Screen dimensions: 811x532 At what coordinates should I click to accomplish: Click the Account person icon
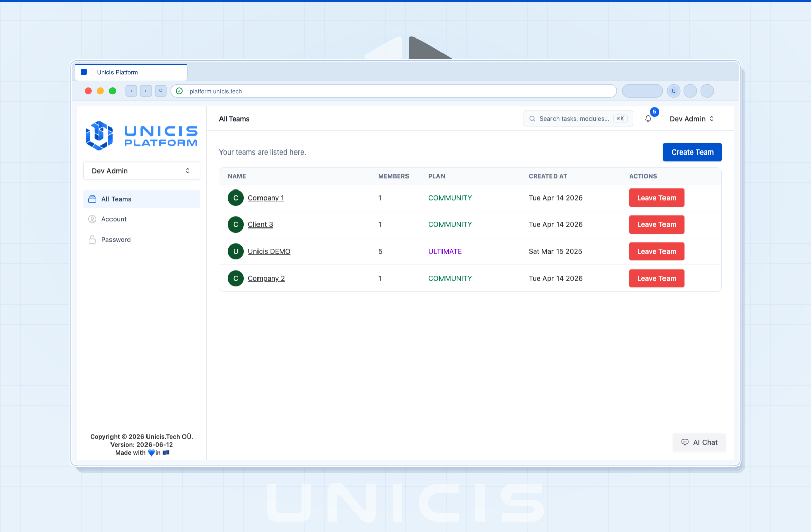[92, 219]
